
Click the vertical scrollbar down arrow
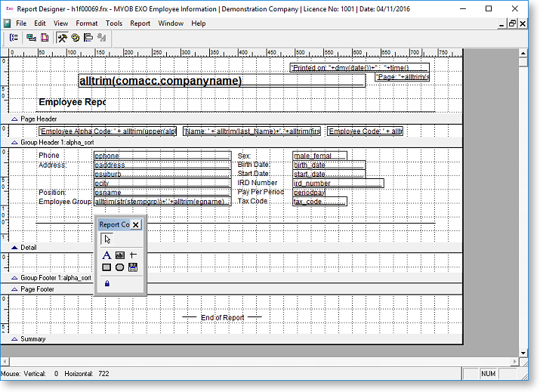coord(524,352)
